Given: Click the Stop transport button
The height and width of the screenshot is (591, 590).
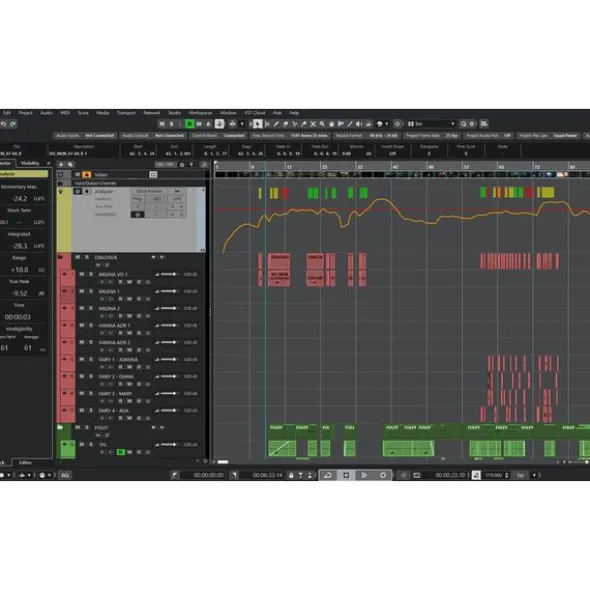Looking at the screenshot, I should [346, 475].
